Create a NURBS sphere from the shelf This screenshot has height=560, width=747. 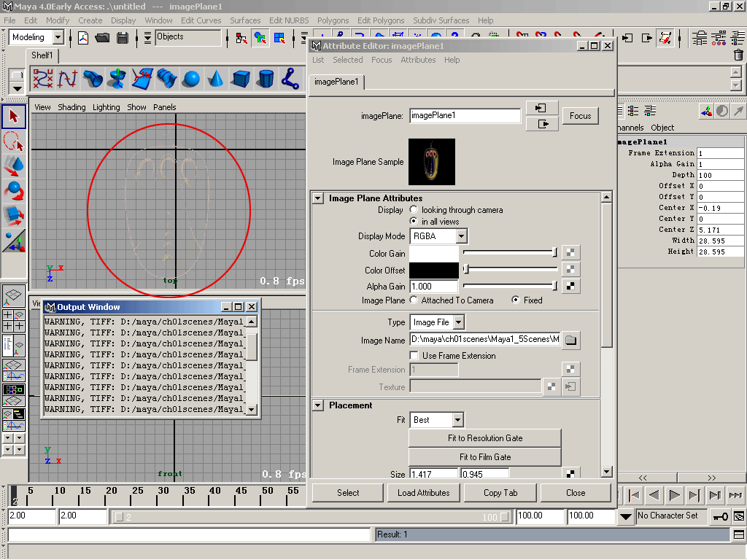pyautogui.click(x=192, y=79)
